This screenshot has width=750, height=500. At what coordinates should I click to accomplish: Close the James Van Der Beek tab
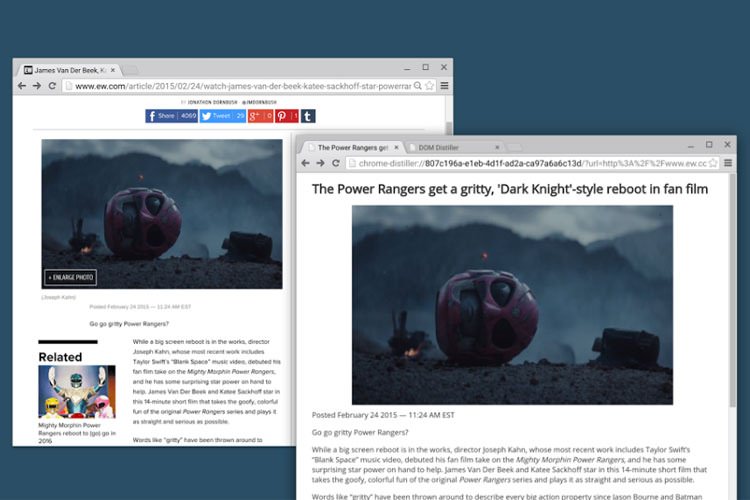point(113,70)
